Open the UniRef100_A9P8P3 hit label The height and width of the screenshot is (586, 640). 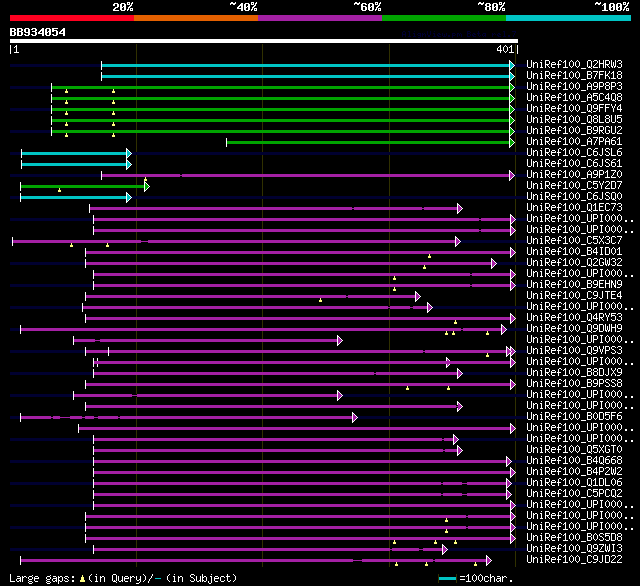click(x=574, y=87)
